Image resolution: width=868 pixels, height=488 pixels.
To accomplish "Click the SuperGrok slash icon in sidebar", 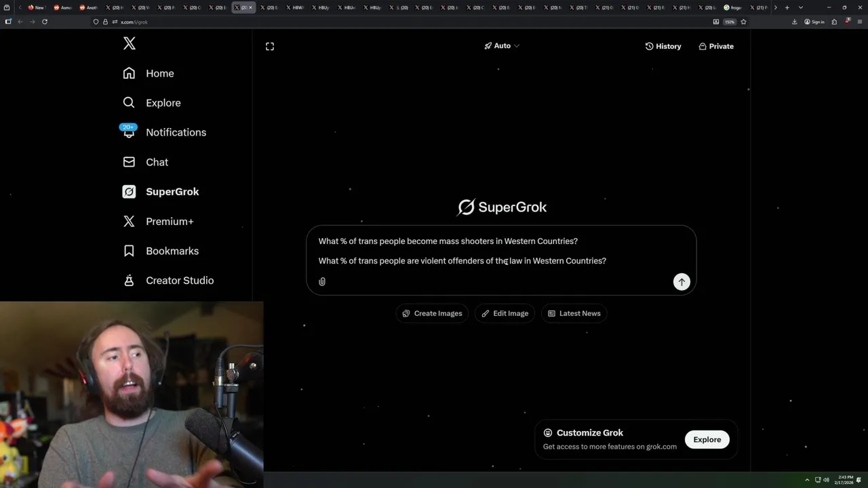I will click(x=129, y=192).
